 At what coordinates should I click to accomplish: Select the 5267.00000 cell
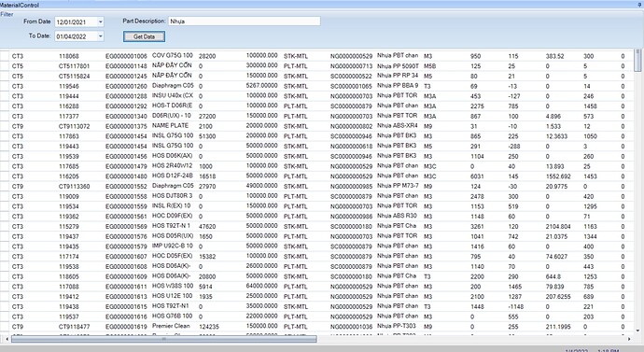pos(262,85)
